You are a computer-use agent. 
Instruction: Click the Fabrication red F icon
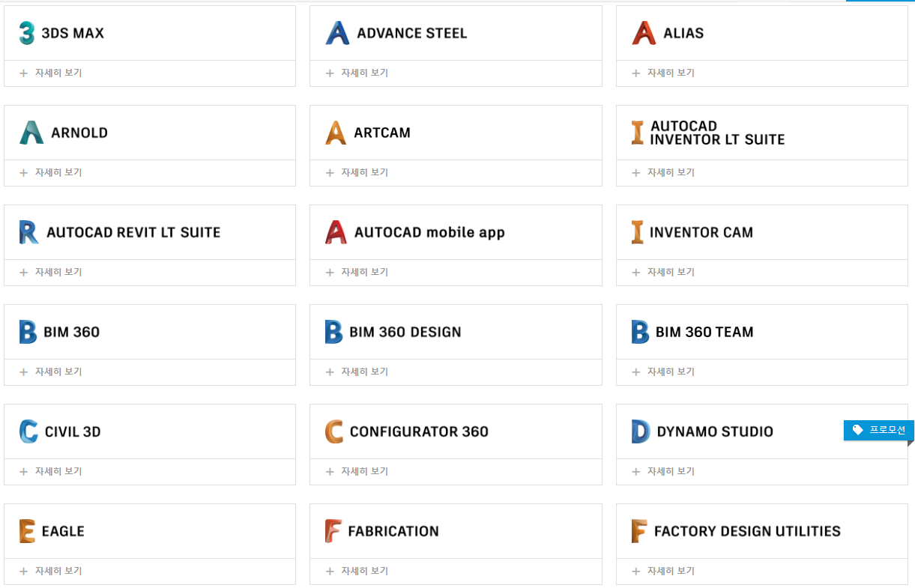tap(333, 531)
